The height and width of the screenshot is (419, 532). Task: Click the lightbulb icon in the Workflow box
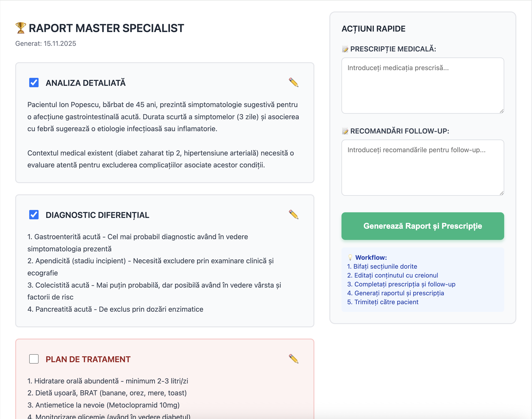tap(350, 258)
